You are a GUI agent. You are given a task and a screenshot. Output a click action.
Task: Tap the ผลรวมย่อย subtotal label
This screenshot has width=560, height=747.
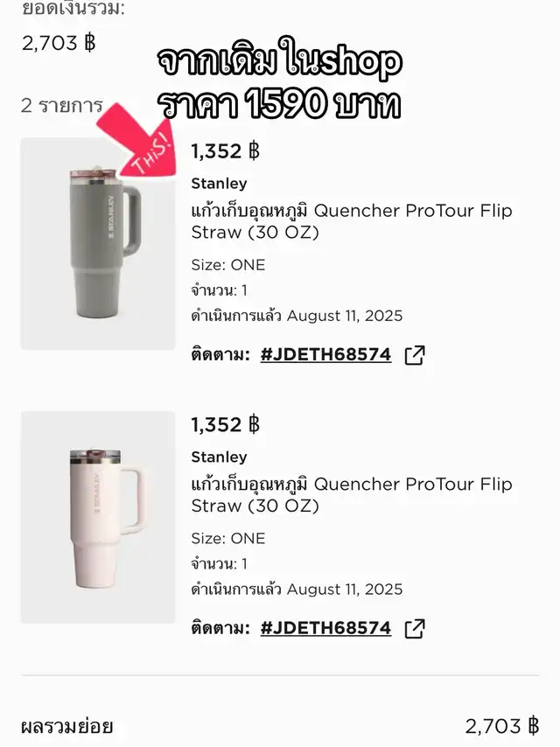tap(67, 727)
